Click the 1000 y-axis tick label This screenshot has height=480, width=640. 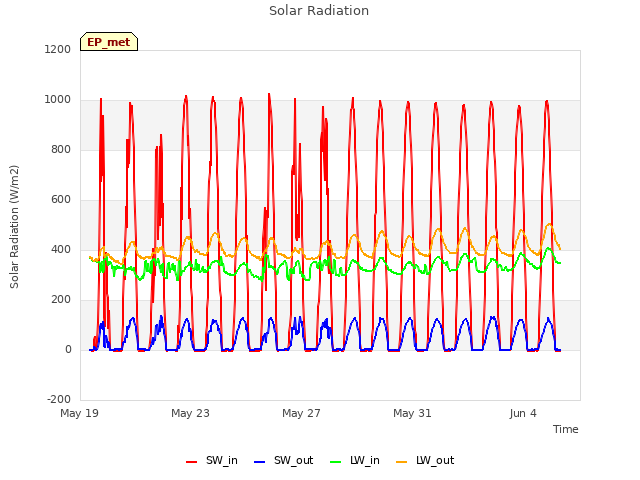point(58,100)
